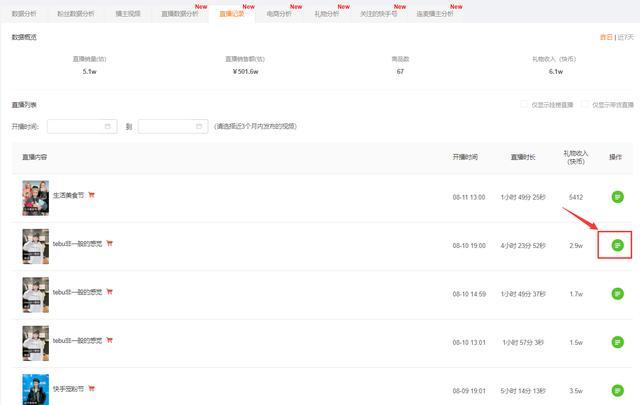Viewport: 640px width, 405px height.
Task: Open details icon for the 08-10 13:01 livestream
Action: click(617, 342)
